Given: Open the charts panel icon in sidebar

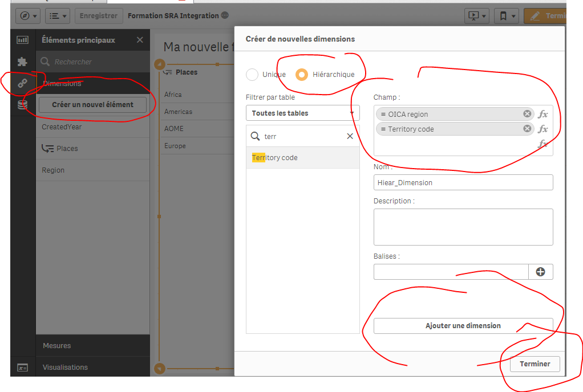Looking at the screenshot, I should click(22, 40).
